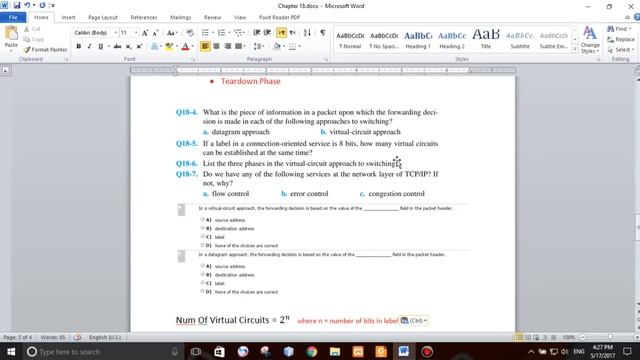Click the Text Effects icon

[x=154, y=46]
